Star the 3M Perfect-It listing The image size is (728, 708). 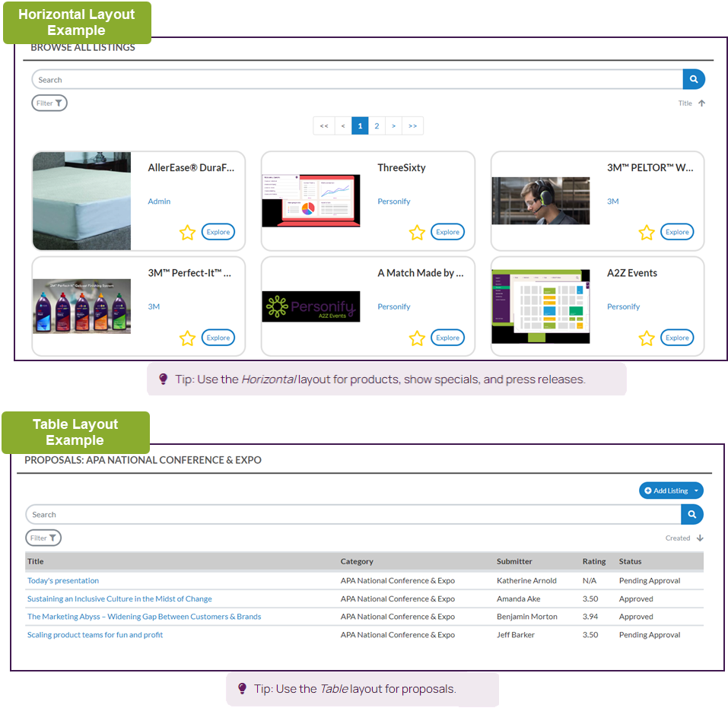pos(188,338)
